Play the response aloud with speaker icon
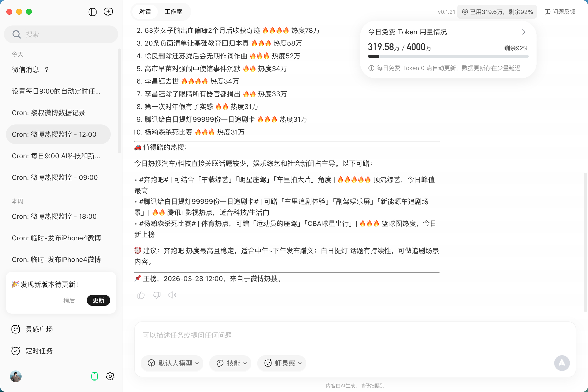The image size is (588, 392). (x=172, y=295)
